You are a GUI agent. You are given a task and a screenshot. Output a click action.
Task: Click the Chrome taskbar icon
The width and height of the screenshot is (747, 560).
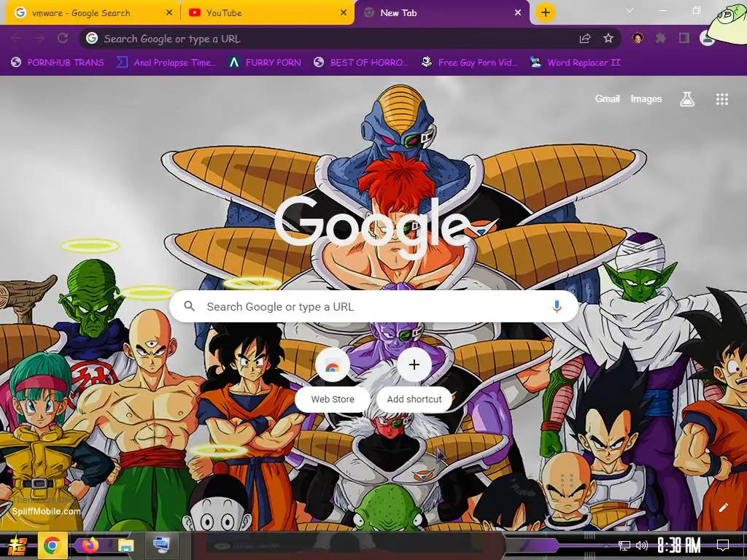coord(52,545)
